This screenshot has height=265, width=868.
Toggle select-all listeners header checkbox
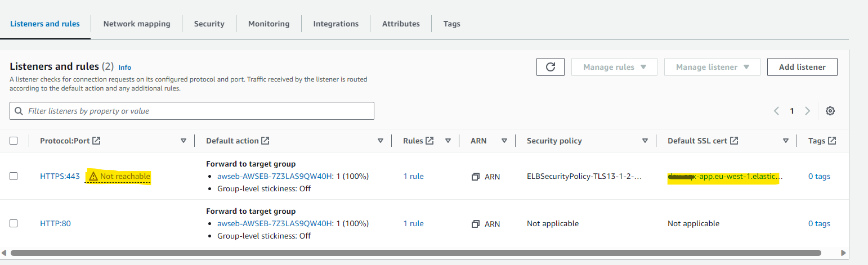(x=14, y=141)
